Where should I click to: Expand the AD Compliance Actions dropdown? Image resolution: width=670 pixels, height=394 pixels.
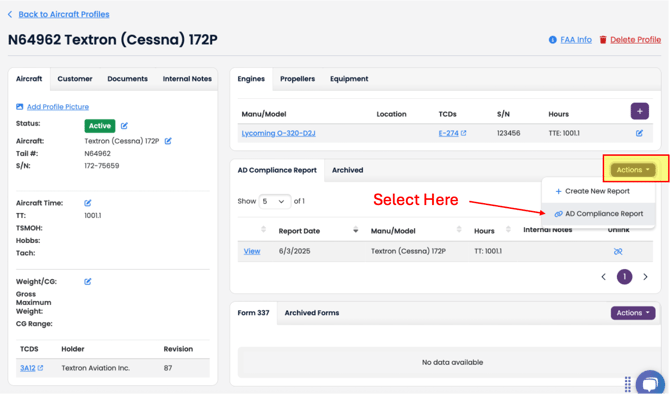coord(632,170)
